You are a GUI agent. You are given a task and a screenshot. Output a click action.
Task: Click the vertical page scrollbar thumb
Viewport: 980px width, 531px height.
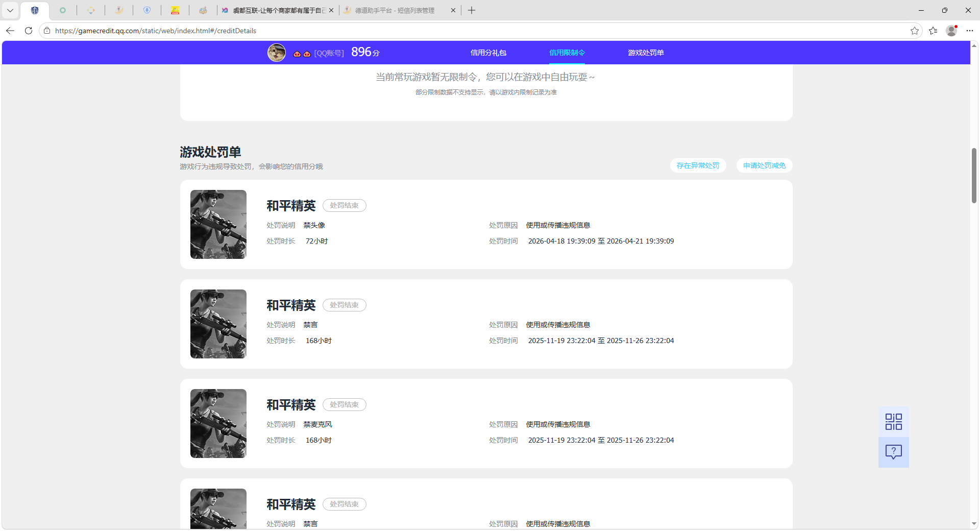pos(974,176)
